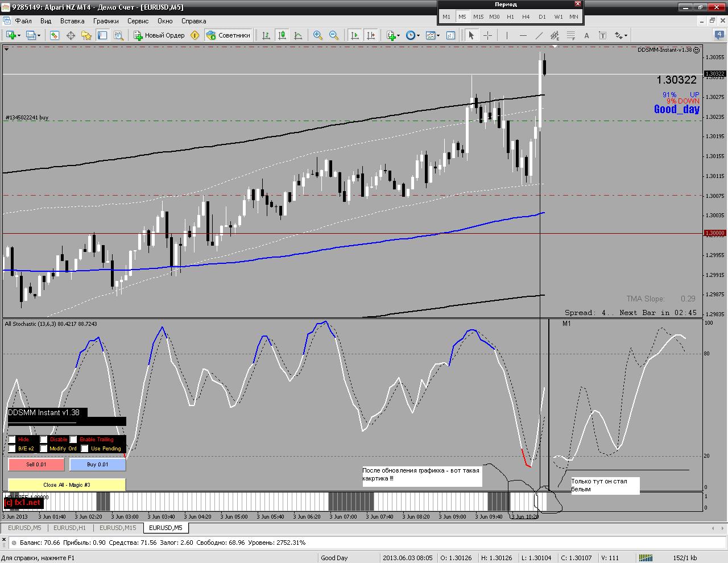The height and width of the screenshot is (563, 728).
Task: Toggle the Советники auto-trading button
Action: [x=228, y=35]
